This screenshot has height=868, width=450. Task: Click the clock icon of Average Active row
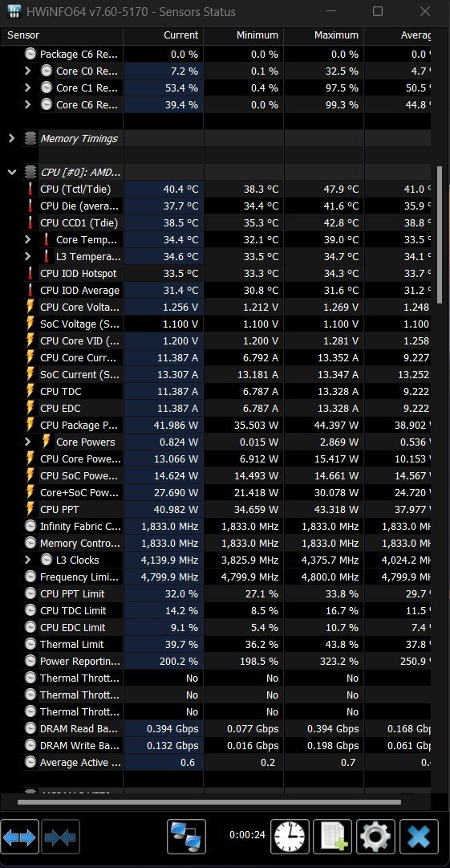(x=31, y=762)
